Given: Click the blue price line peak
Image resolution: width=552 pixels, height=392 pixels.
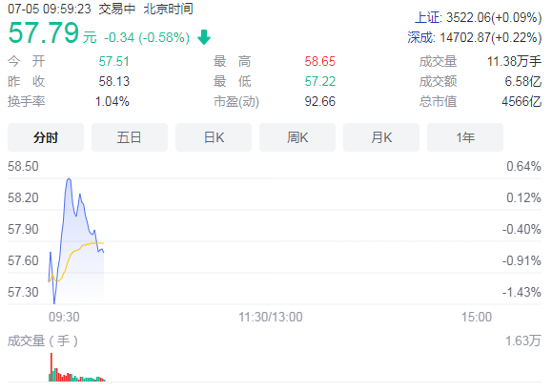Looking at the screenshot, I should 69,179.
